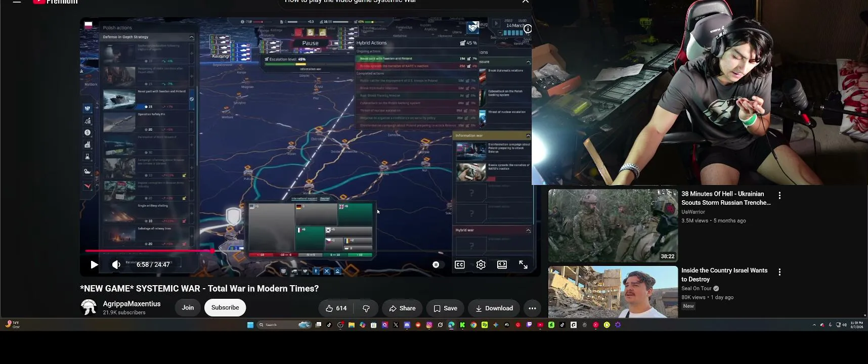Open the Windows Start menu

250,325
